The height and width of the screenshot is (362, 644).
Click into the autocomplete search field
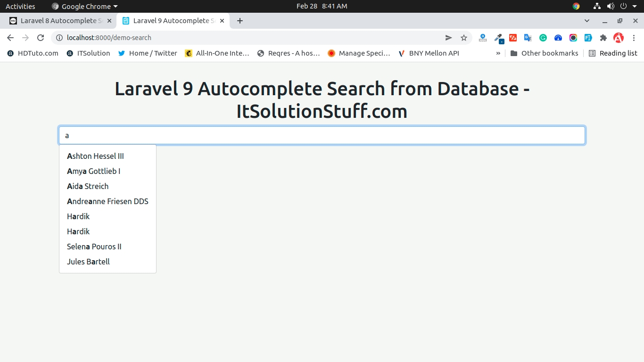pyautogui.click(x=322, y=135)
